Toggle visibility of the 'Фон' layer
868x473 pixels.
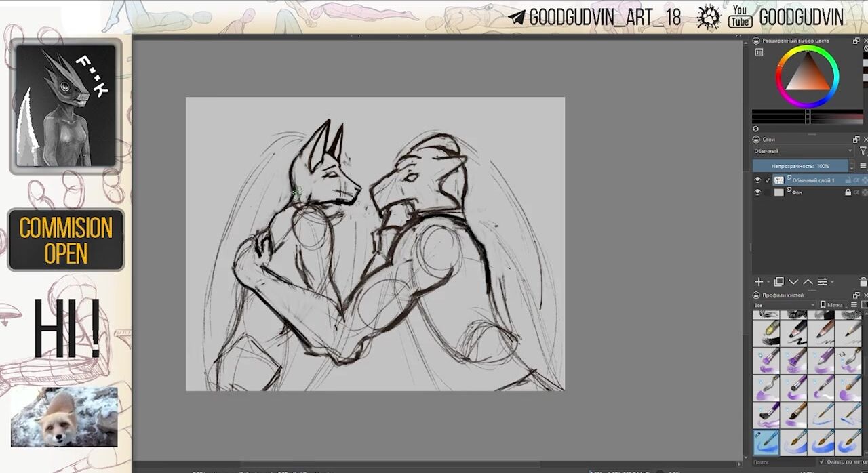(757, 192)
